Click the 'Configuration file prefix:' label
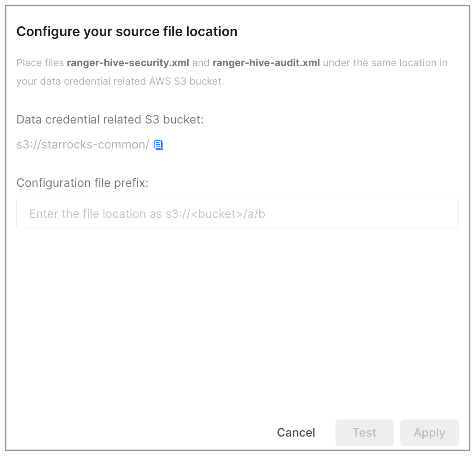Image resolution: width=476 pixels, height=456 pixels. tap(82, 183)
